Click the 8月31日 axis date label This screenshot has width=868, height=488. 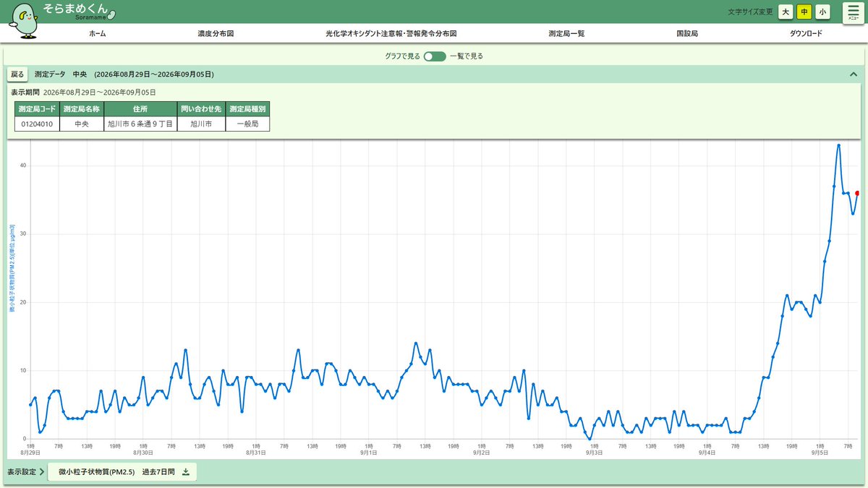pos(255,452)
